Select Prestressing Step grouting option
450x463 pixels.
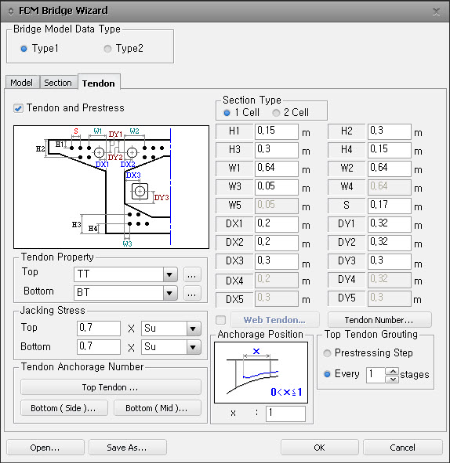(327, 353)
